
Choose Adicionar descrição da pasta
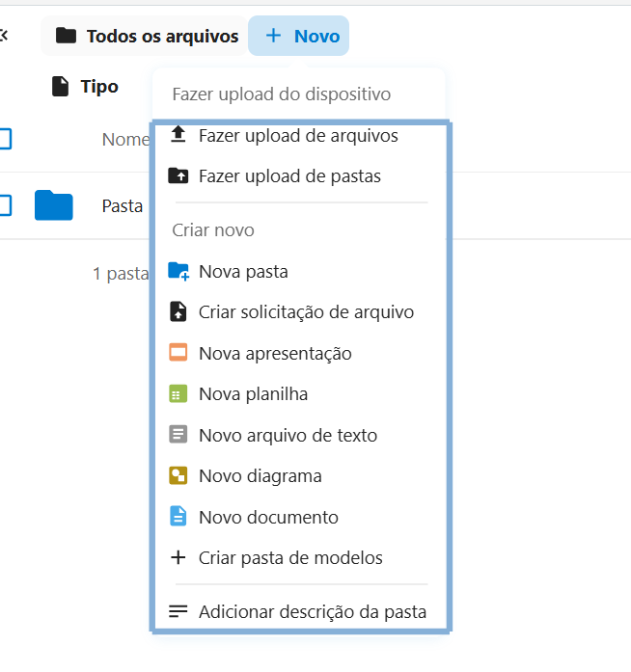click(299, 611)
